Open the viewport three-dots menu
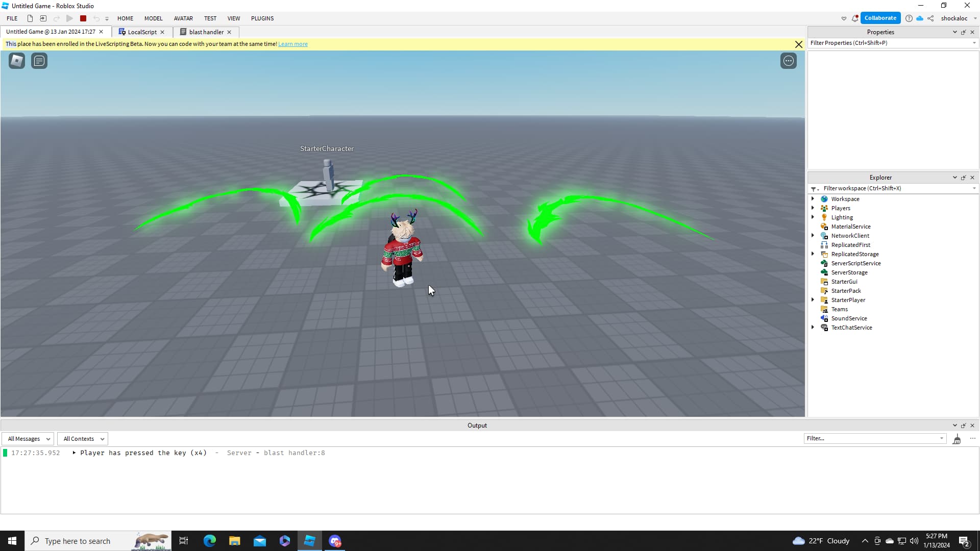 (x=788, y=61)
